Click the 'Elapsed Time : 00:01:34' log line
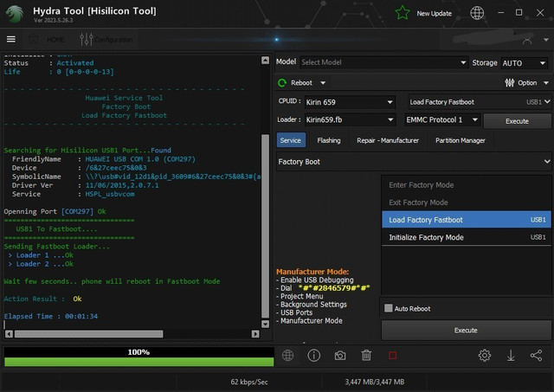The width and height of the screenshot is (554, 392). pyautogui.click(x=51, y=316)
